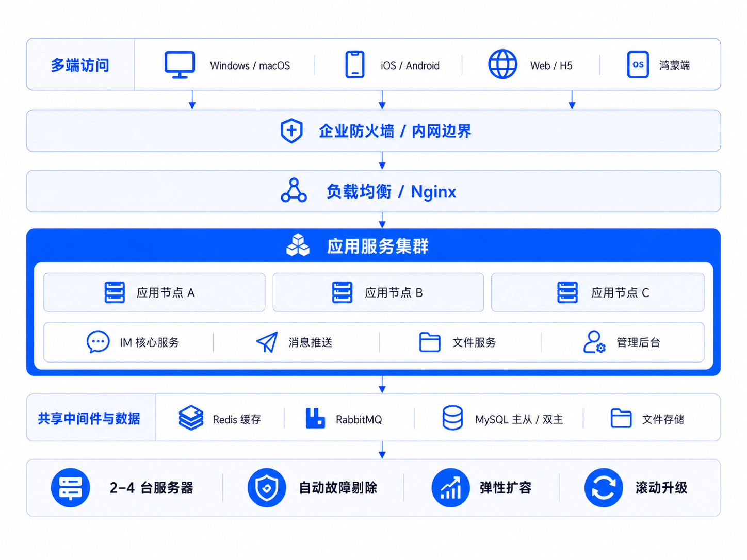Click the IM 核心服务 text
The image size is (747, 560).
pos(150,342)
